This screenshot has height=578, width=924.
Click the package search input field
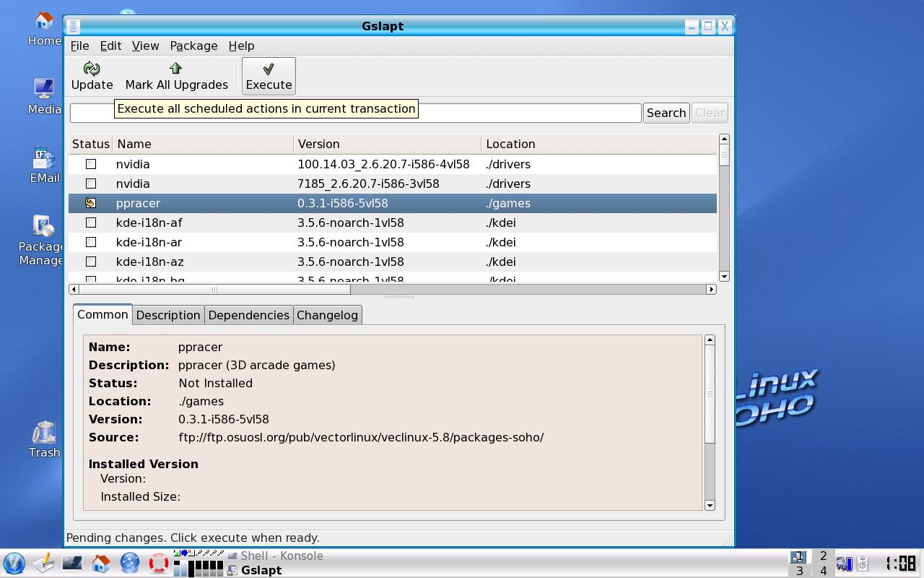tap(355, 113)
